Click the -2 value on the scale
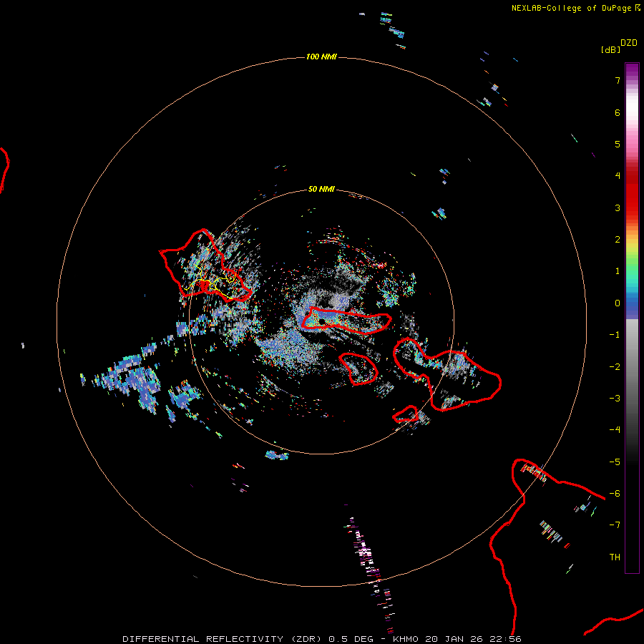644x644 pixels. click(x=615, y=367)
